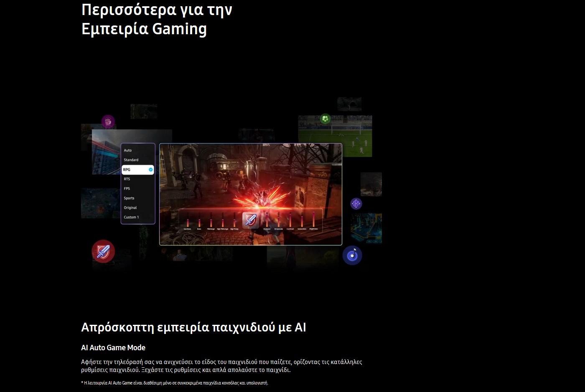585x392 pixels.
Task: Click the purple fist icon
Action: coord(108,122)
